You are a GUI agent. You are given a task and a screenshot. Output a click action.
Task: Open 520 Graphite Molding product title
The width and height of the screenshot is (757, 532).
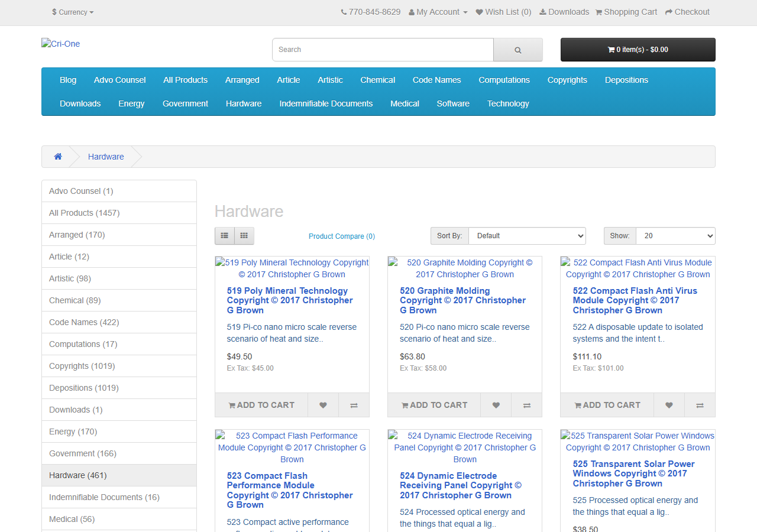click(x=462, y=300)
